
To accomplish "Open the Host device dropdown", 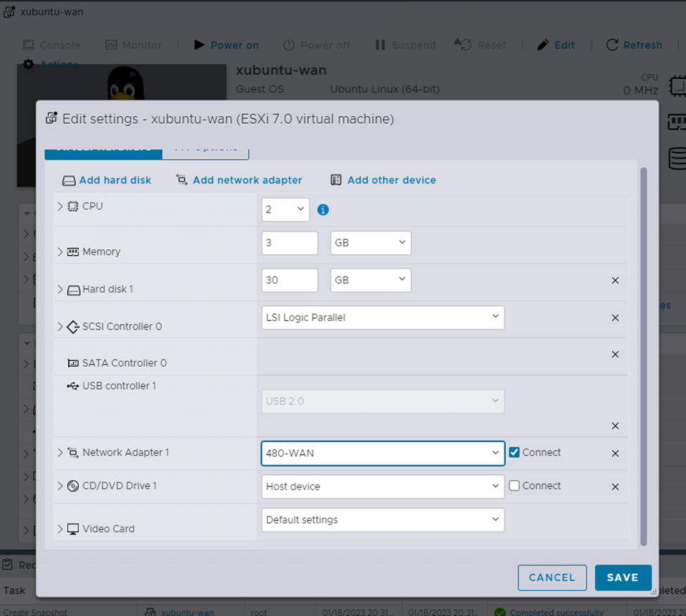I will (383, 486).
